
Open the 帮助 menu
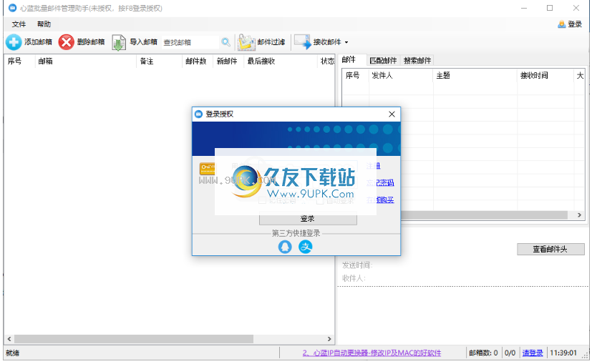point(44,24)
